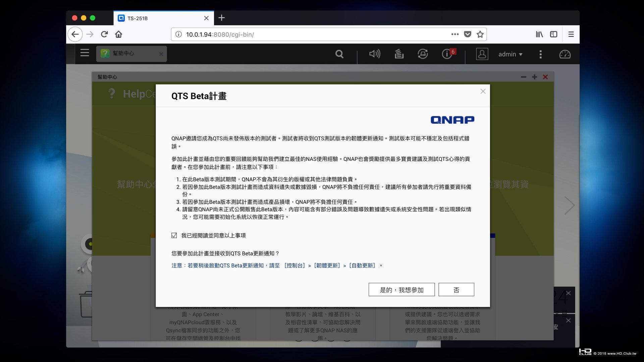Viewport: 644px width, 362px height.
Task: Click the admin user avatar icon
Action: pyautogui.click(x=482, y=54)
